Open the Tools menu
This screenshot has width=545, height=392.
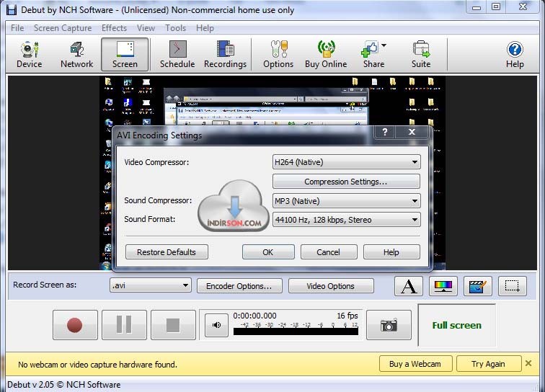click(175, 28)
